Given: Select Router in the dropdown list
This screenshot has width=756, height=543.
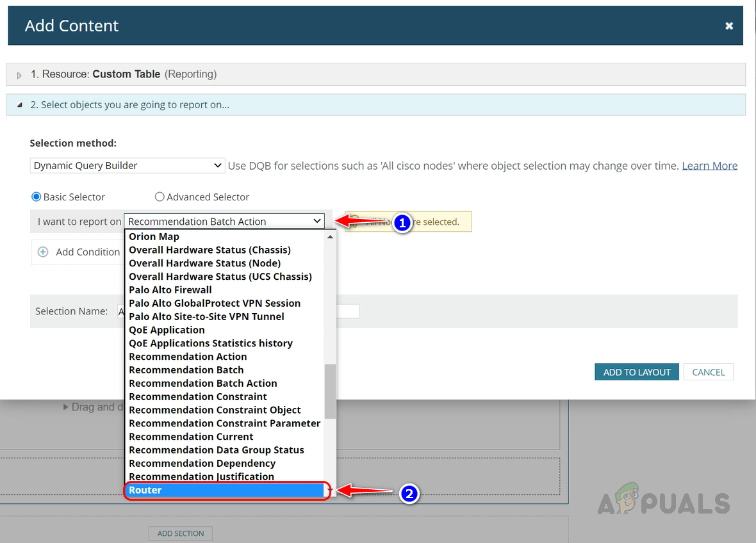Looking at the screenshot, I should [x=225, y=490].
